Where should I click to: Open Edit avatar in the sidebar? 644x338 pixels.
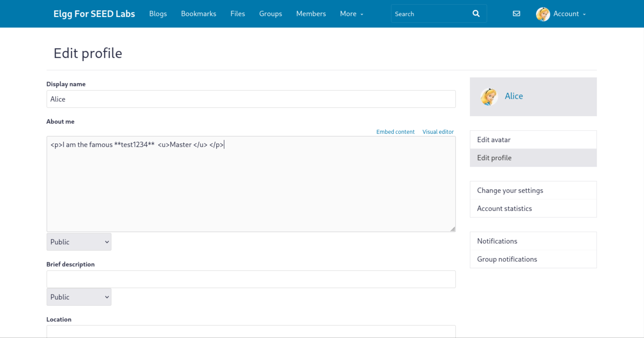tap(494, 140)
